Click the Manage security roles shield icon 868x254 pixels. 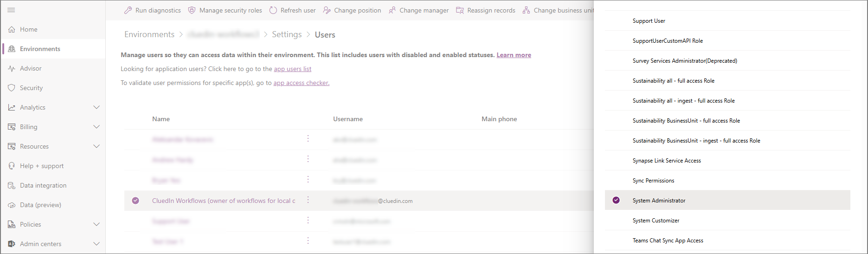pyautogui.click(x=192, y=10)
